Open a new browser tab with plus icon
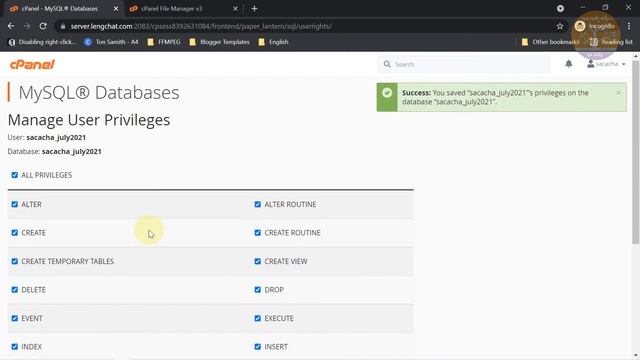The width and height of the screenshot is (640, 360). pyautogui.click(x=254, y=9)
